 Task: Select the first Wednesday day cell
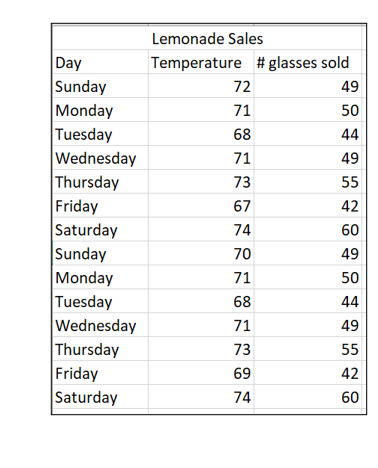coord(100,158)
